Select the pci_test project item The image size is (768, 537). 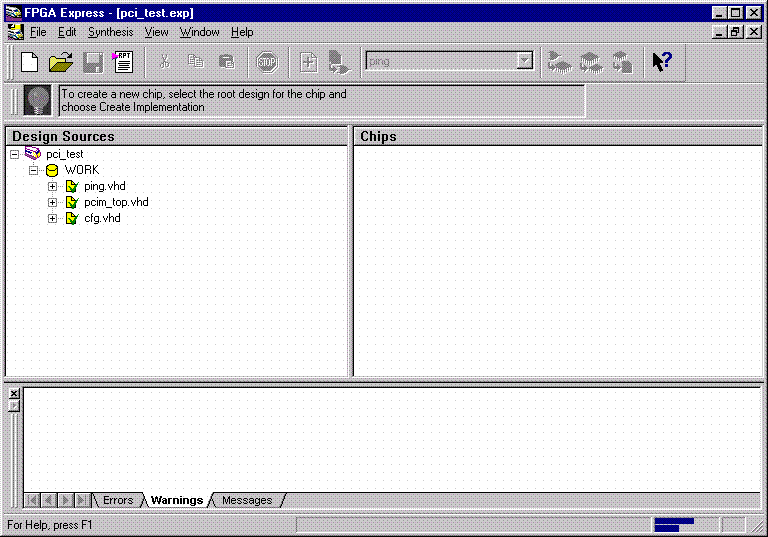coord(64,154)
